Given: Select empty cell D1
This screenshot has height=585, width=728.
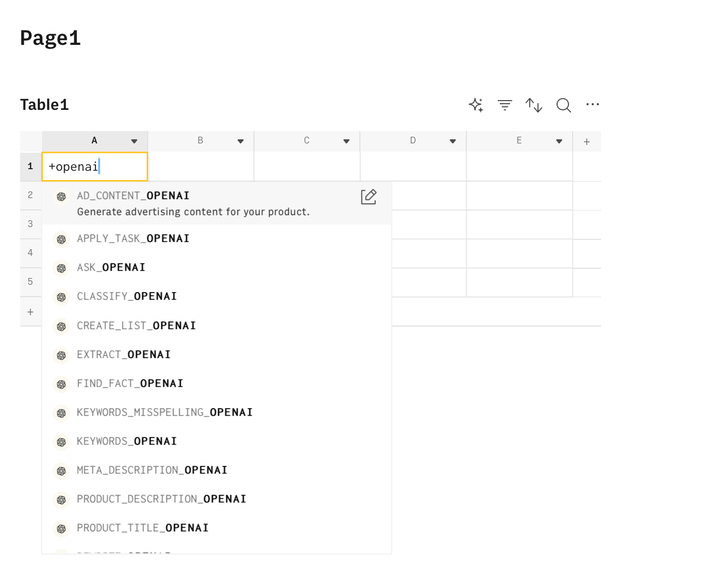Looking at the screenshot, I should [x=414, y=167].
